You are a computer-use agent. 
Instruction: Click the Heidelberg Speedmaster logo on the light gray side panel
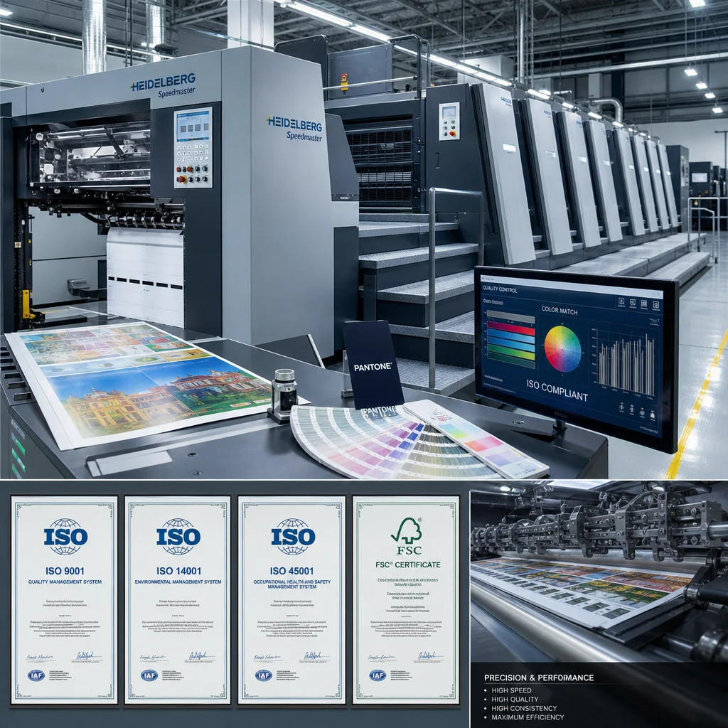pos(294,128)
